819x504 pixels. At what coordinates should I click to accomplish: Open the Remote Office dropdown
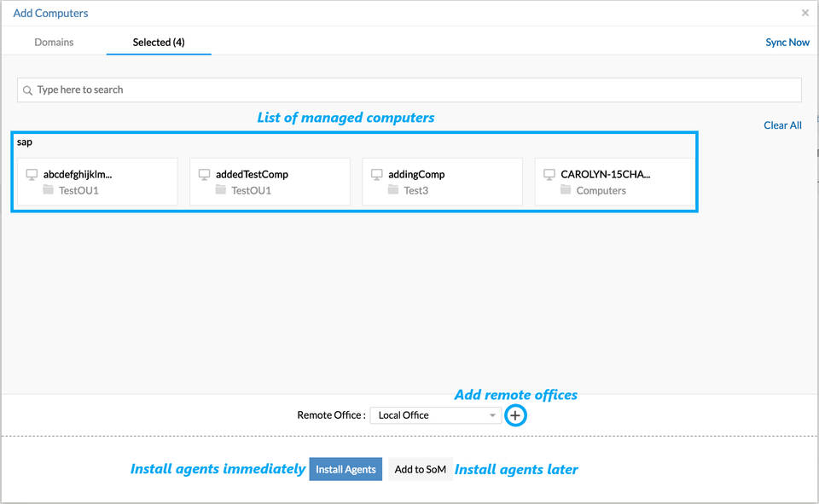[x=435, y=415]
